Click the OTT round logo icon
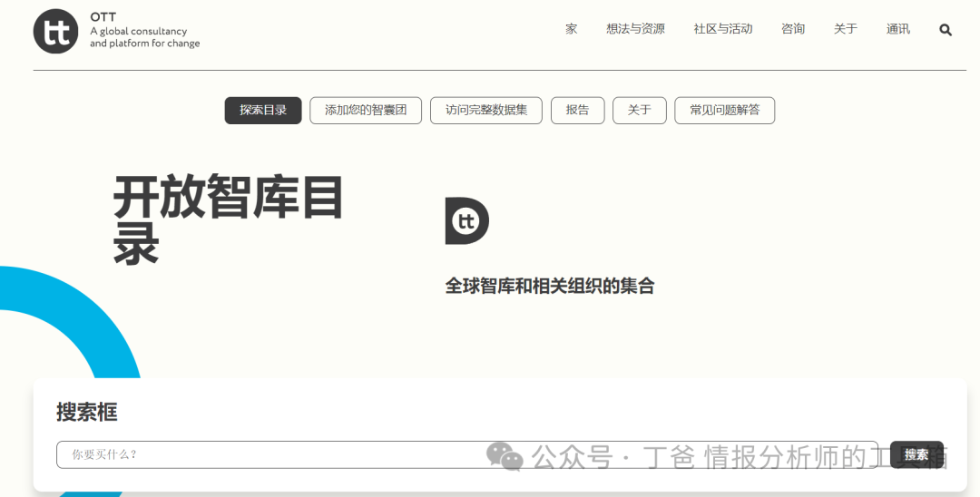 tap(55, 31)
